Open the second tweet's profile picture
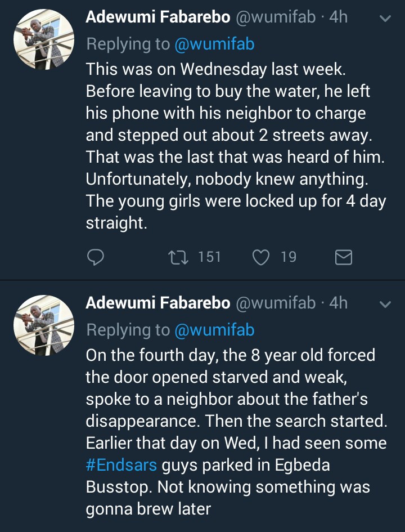 coord(44,325)
